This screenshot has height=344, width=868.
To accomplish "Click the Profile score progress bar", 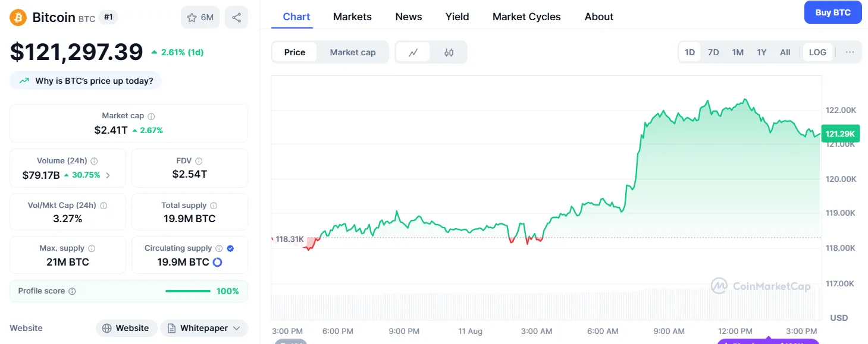I will tap(187, 291).
